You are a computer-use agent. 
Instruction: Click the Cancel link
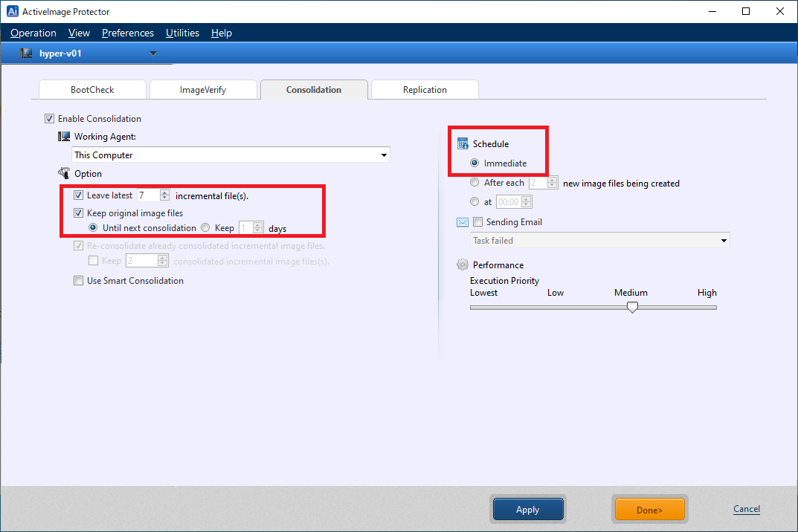pos(747,509)
